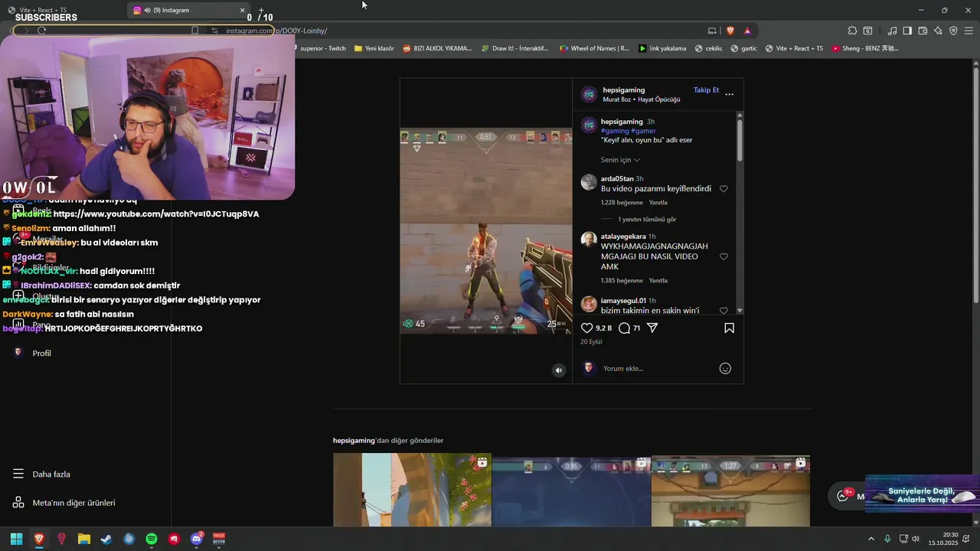This screenshot has width=980, height=551.
Task: Open the Murat Boz Hayat Öpücüğü audio link
Action: 642,99
